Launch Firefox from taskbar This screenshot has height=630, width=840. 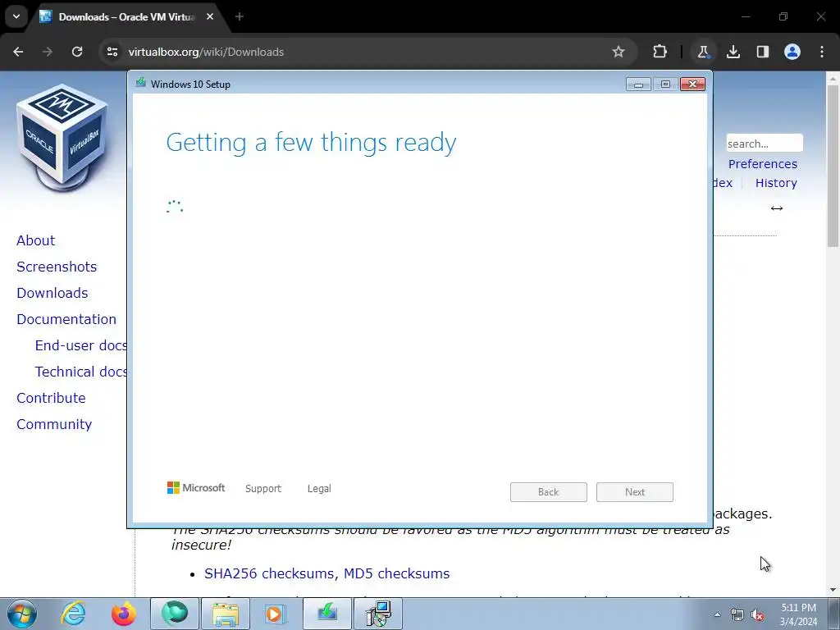point(123,614)
